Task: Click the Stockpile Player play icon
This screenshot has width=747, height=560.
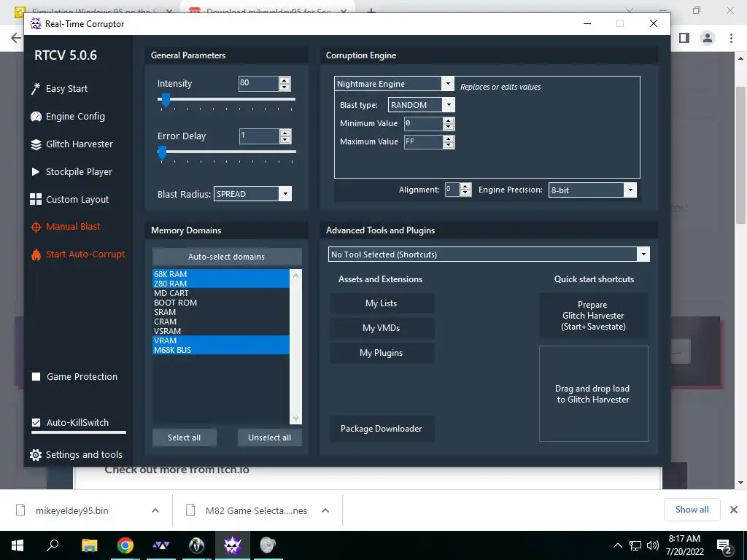Action: tap(35, 172)
